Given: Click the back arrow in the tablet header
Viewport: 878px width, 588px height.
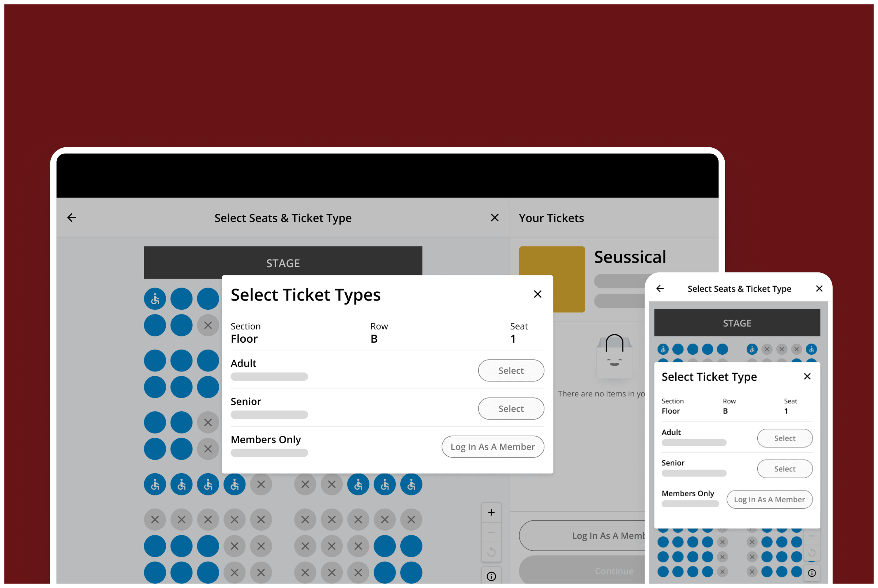Looking at the screenshot, I should pyautogui.click(x=72, y=218).
